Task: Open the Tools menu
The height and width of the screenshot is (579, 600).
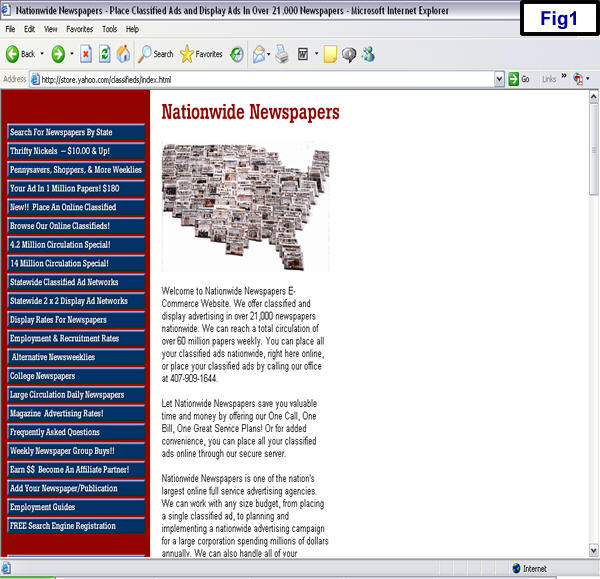Action: [109, 29]
